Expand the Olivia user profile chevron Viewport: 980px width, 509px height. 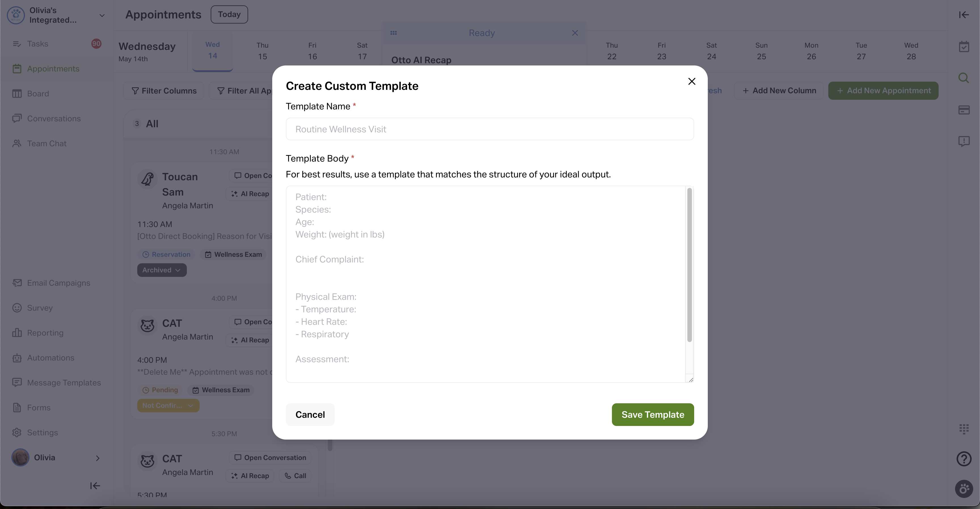(x=97, y=458)
